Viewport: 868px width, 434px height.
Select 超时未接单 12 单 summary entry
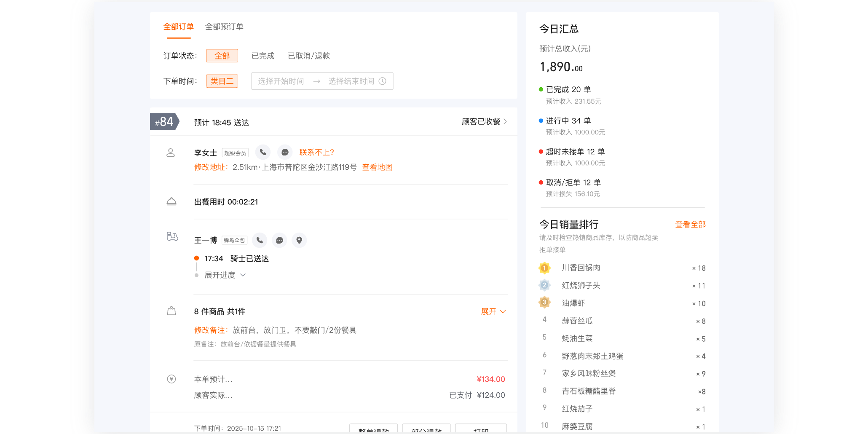(x=575, y=152)
